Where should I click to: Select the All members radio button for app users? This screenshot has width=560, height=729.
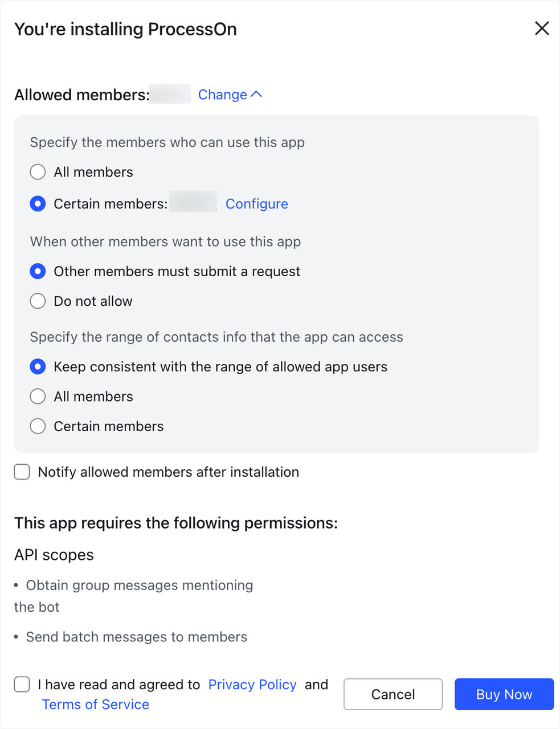click(x=38, y=171)
